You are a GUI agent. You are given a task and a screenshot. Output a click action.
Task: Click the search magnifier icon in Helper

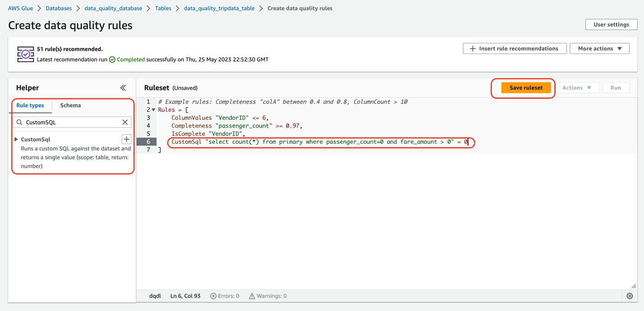[x=19, y=122]
